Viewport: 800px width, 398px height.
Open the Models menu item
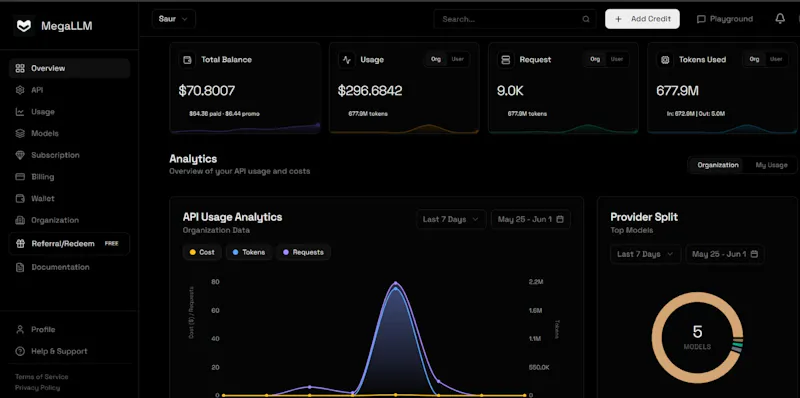69,133
